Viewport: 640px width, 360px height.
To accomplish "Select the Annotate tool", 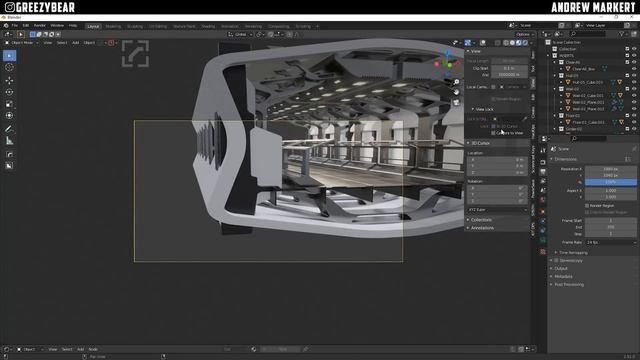I will [9, 129].
